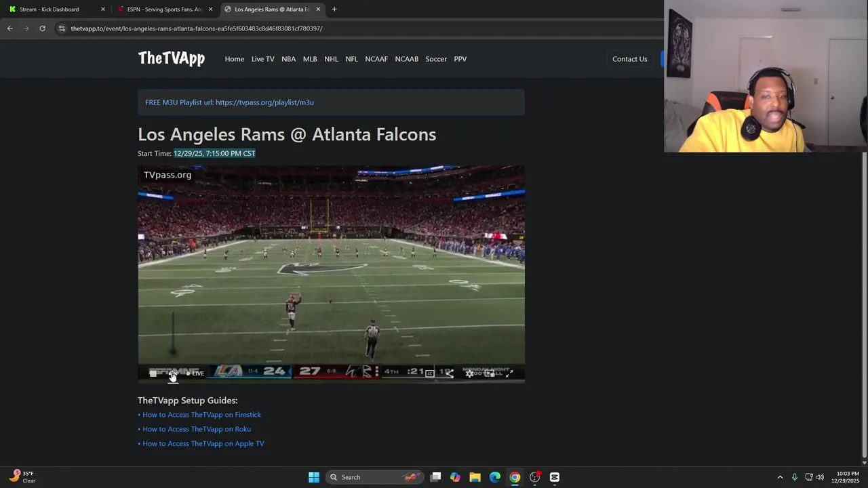
Task: Open OBS Studio from the taskbar
Action: [x=534, y=477]
